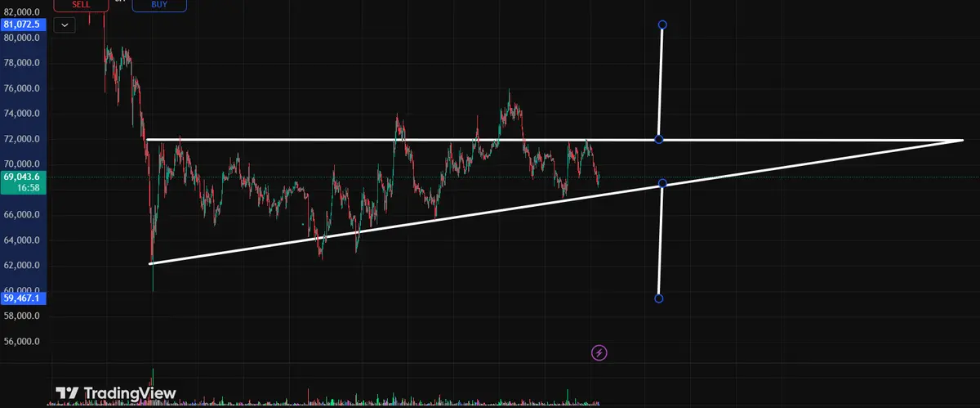Click the 82,000.0 price axis label
The image size is (980, 408).
click(x=22, y=12)
